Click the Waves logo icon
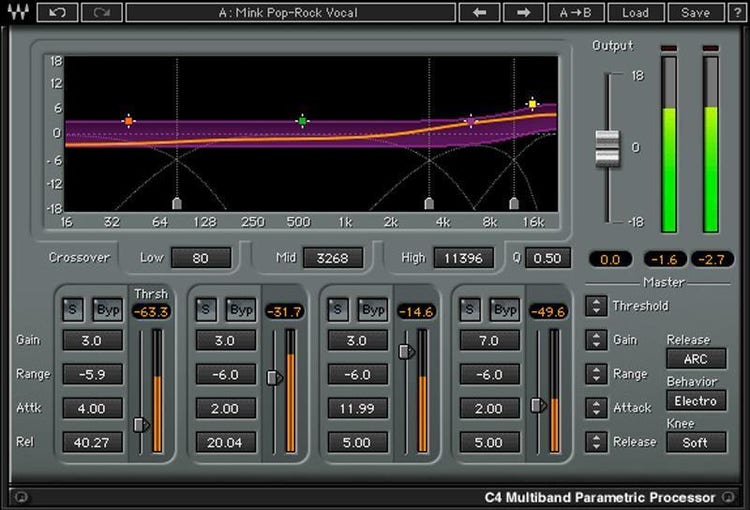Screen dimensions: 750x510 19,13
